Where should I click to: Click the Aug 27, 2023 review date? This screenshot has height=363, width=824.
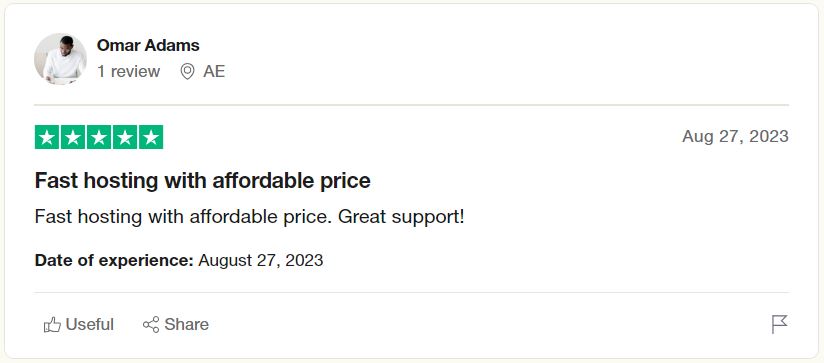pos(735,137)
